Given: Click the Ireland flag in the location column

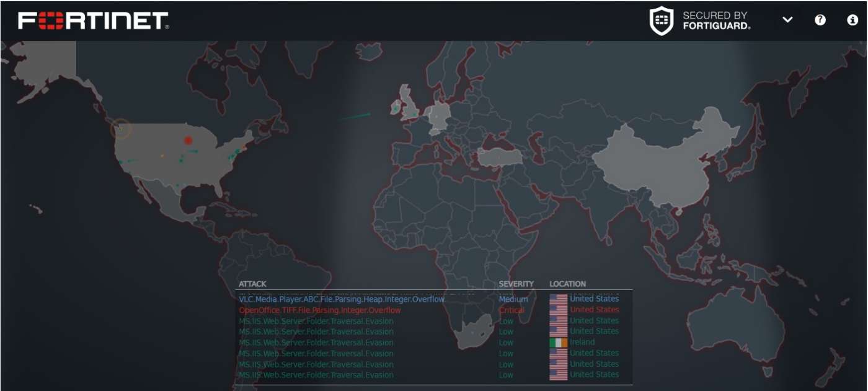Looking at the screenshot, I should [558, 343].
